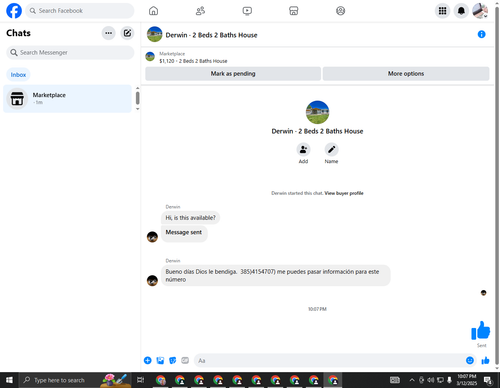This screenshot has width=500, height=388.
Task: Click the large centered house listing photo
Action: tap(317, 112)
